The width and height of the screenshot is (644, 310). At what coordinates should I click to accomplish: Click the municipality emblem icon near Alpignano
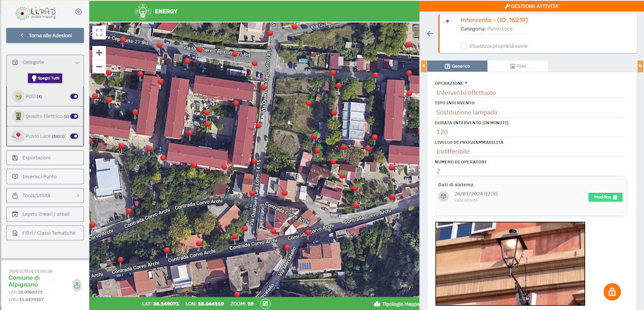[77, 284]
